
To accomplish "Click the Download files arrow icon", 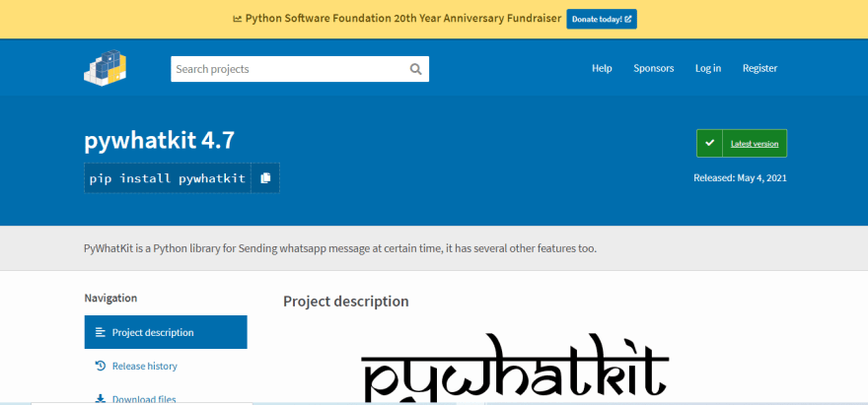I will (x=101, y=399).
